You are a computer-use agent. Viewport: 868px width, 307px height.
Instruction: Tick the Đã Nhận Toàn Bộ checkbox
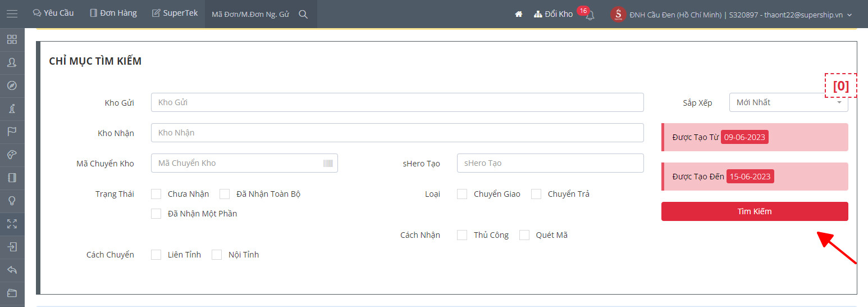point(225,194)
